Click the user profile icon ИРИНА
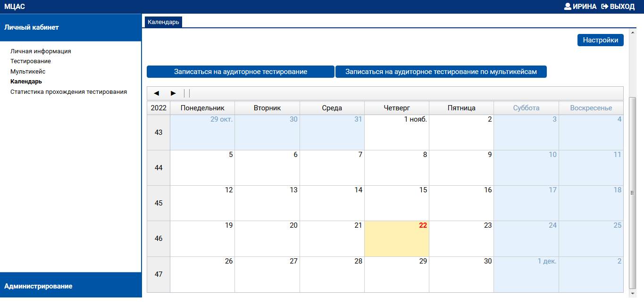Image resolution: width=644 pixels, height=305 pixels. click(568, 7)
